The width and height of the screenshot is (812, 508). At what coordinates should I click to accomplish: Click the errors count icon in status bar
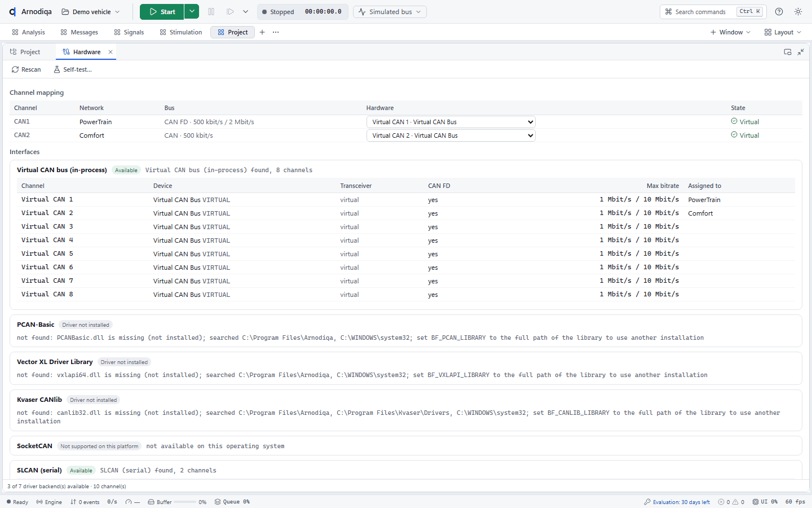[721, 502]
